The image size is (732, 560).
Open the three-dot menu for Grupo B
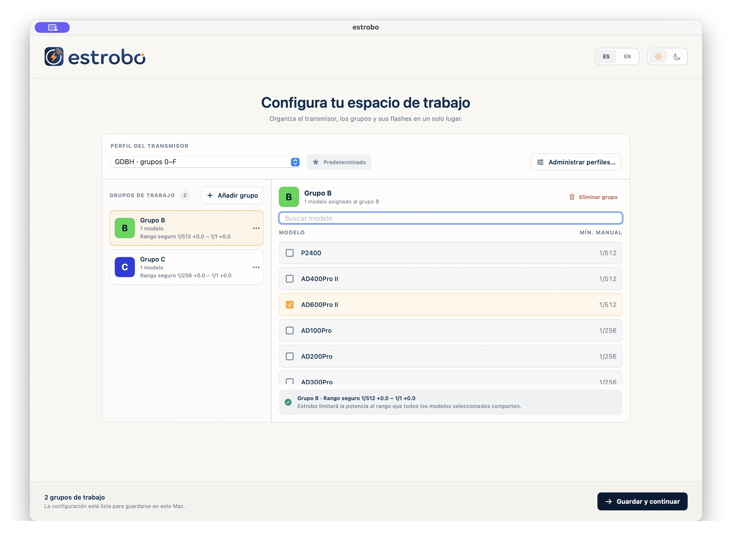(x=256, y=228)
